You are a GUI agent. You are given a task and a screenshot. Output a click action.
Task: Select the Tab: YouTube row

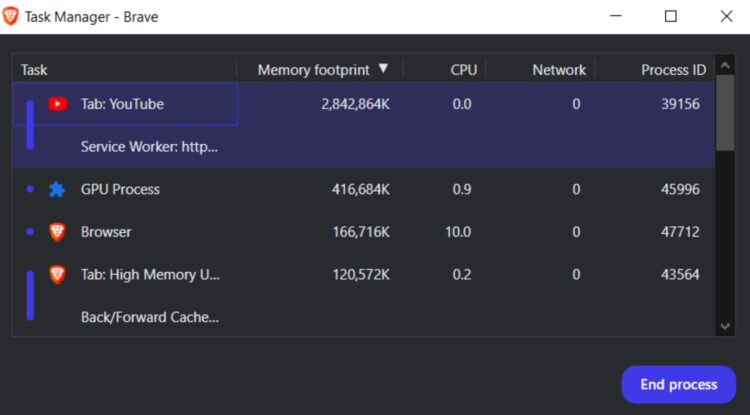pyautogui.click(x=364, y=104)
